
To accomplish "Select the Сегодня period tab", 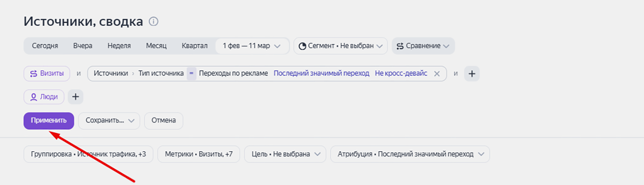I will point(45,46).
